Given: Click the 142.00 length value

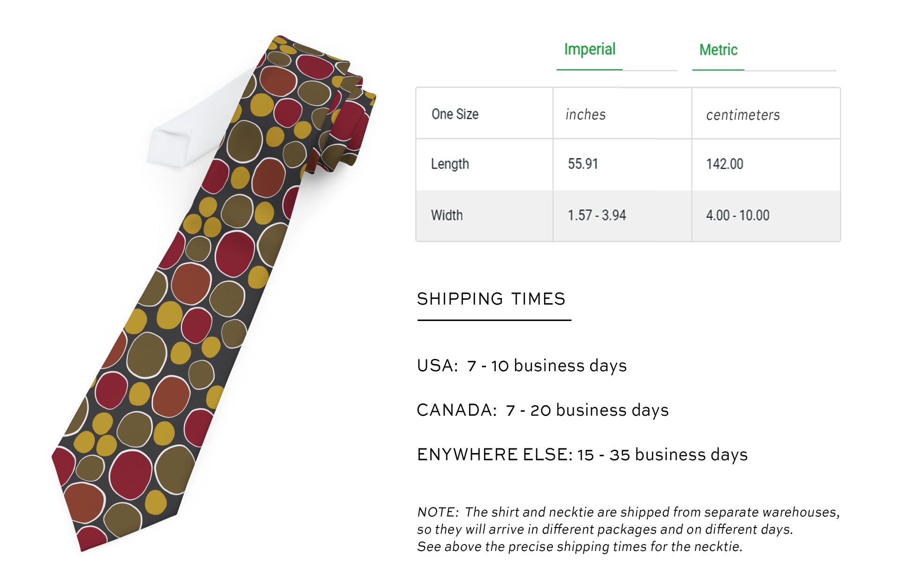Looking at the screenshot, I should [x=725, y=164].
